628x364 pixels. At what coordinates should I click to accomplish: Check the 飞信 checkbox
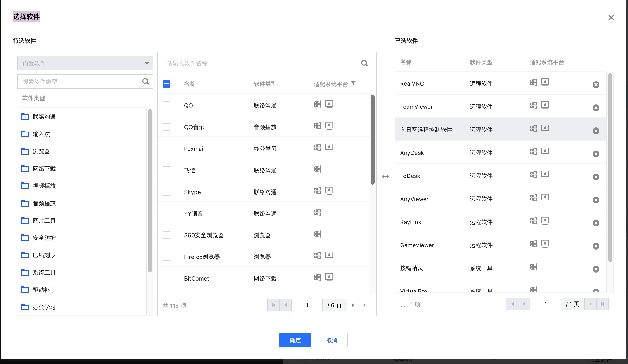tap(166, 170)
